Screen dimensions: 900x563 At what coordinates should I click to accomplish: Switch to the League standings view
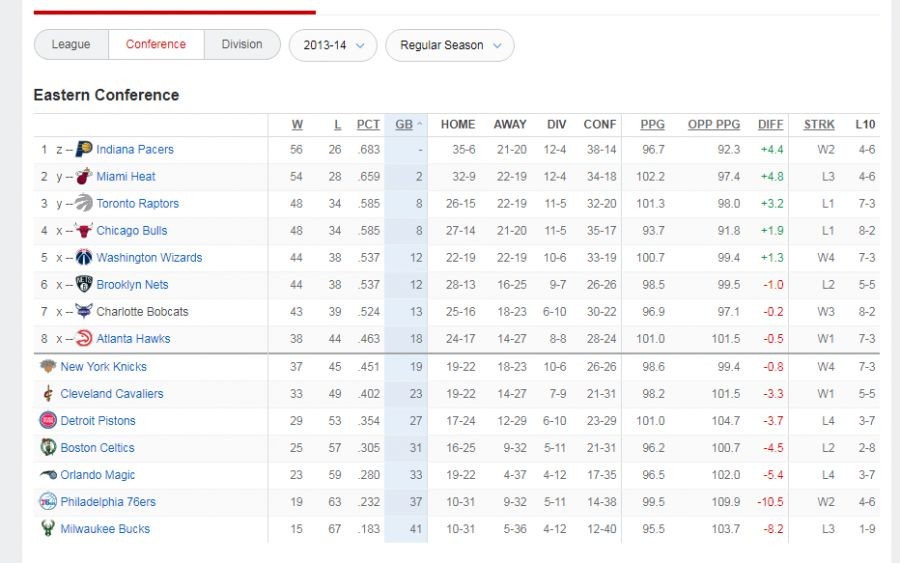(x=71, y=45)
